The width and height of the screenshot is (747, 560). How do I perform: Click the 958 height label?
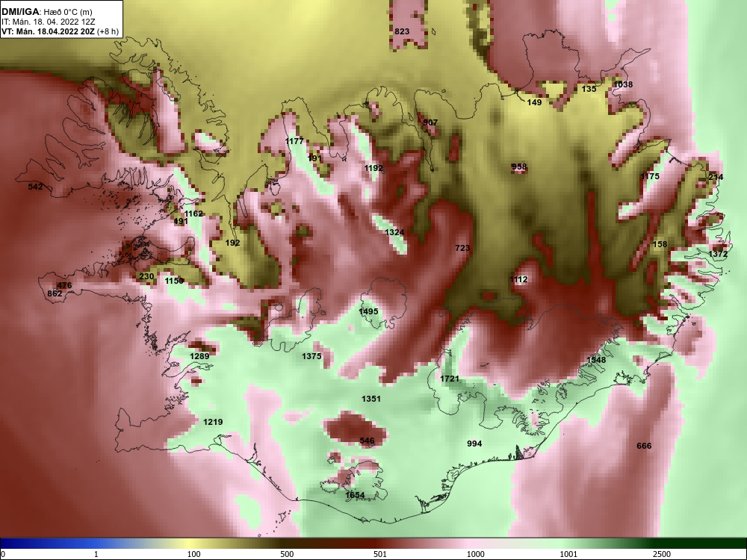tap(519, 167)
